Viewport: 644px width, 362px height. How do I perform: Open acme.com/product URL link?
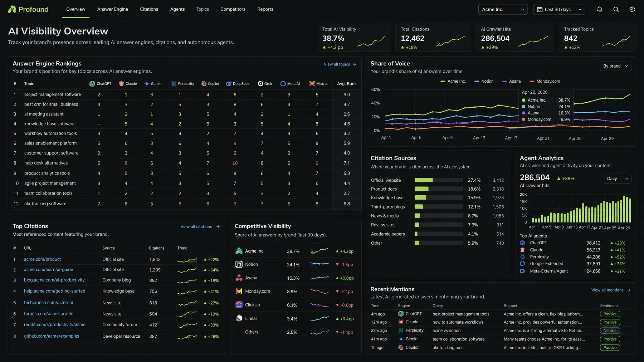click(x=42, y=259)
